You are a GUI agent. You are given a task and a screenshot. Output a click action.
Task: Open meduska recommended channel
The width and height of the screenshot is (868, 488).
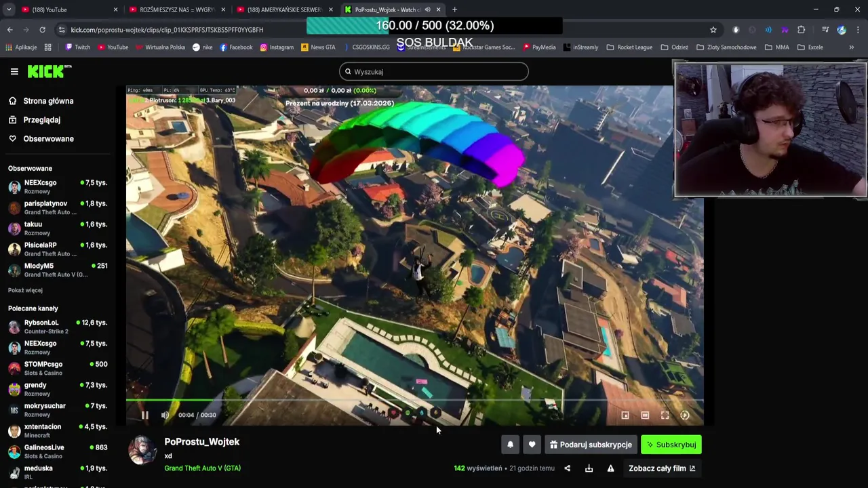[x=58, y=472]
